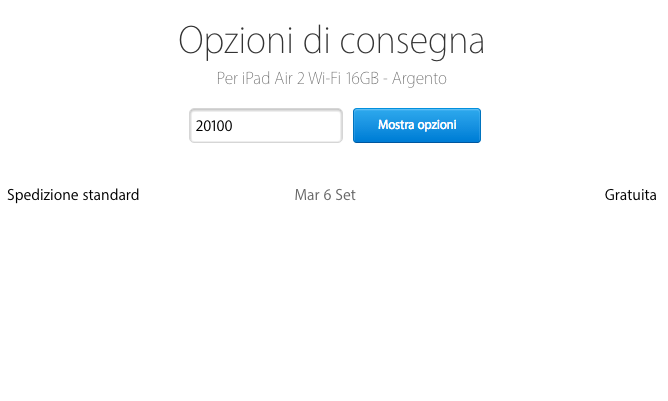Click the Spedizione standard label
Screen dimensions: 668x401
[73, 195]
